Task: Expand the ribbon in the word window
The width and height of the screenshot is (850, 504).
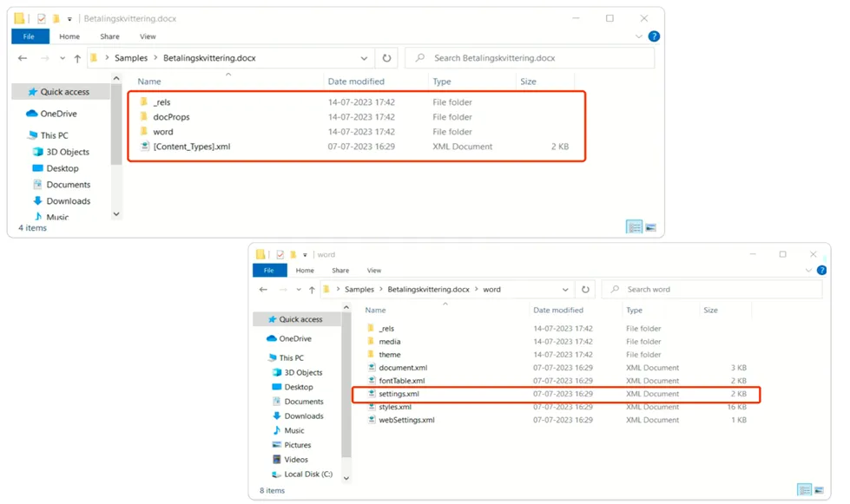Action: [x=808, y=270]
